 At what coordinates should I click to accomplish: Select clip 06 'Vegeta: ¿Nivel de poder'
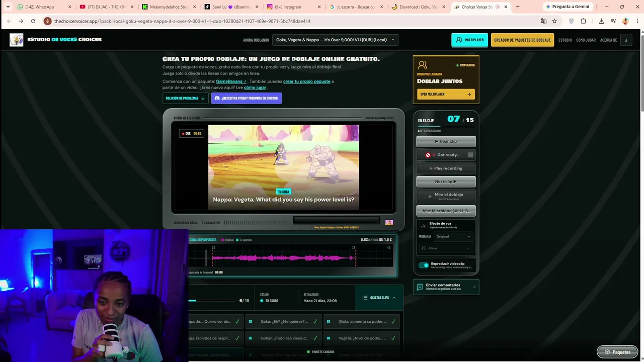pos(361,338)
